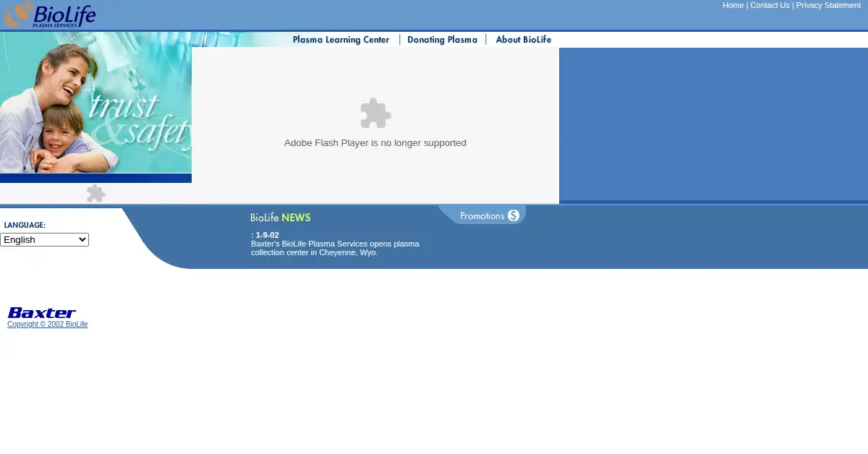
Task: Open the Donating Plasma menu
Action: coord(442,40)
